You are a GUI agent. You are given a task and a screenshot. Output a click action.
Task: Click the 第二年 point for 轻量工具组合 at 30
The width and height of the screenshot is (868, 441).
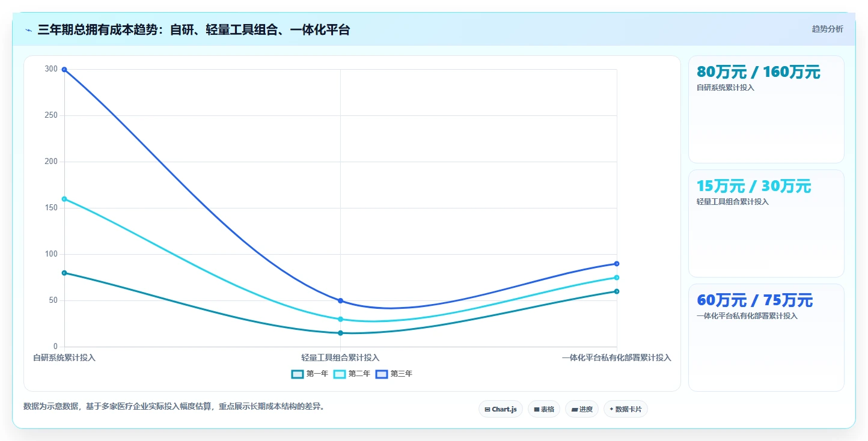click(340, 319)
